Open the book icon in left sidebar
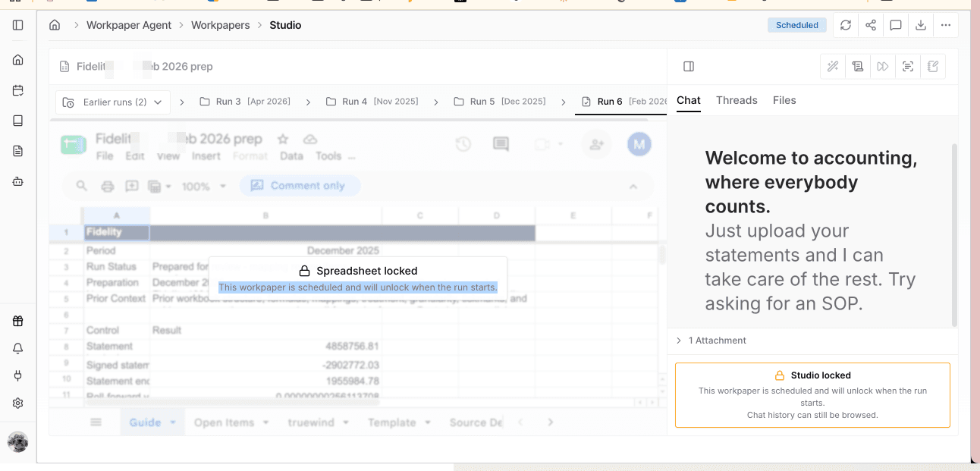The image size is (980, 471). (x=18, y=121)
